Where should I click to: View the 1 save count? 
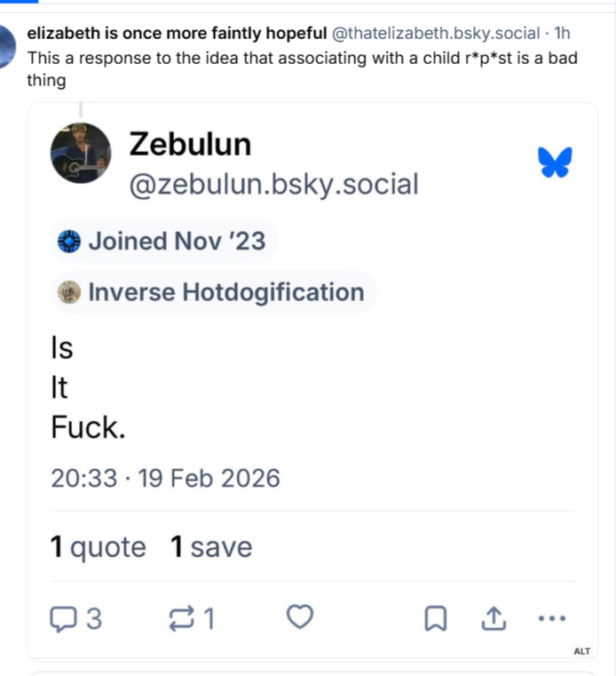click(x=211, y=547)
